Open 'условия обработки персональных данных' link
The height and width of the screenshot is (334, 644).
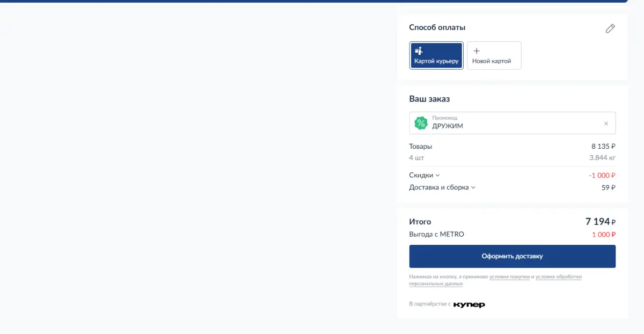(558, 277)
